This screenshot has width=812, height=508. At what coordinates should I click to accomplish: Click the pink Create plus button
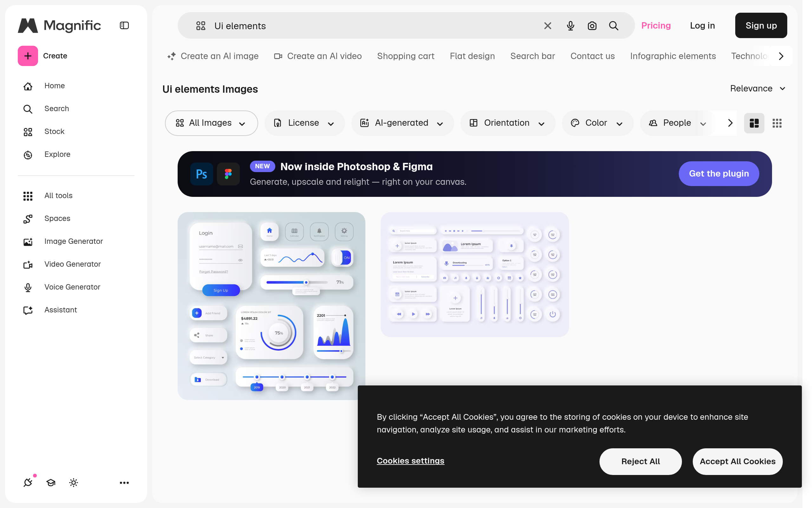[28, 56]
